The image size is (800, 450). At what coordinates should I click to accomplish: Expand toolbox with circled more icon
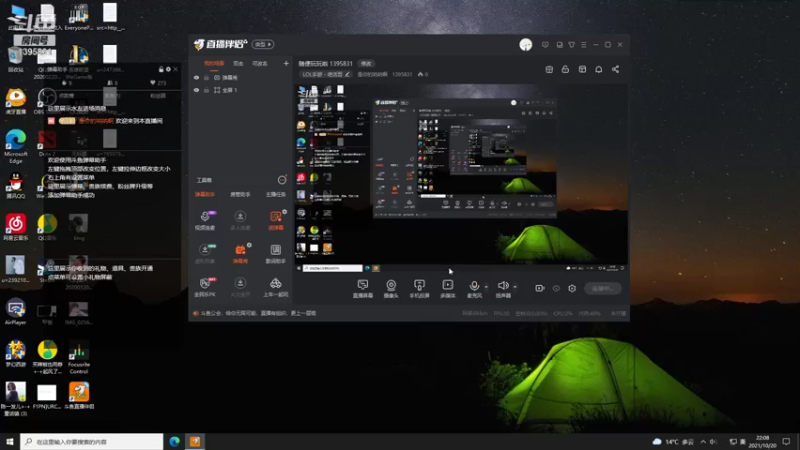pos(282,180)
